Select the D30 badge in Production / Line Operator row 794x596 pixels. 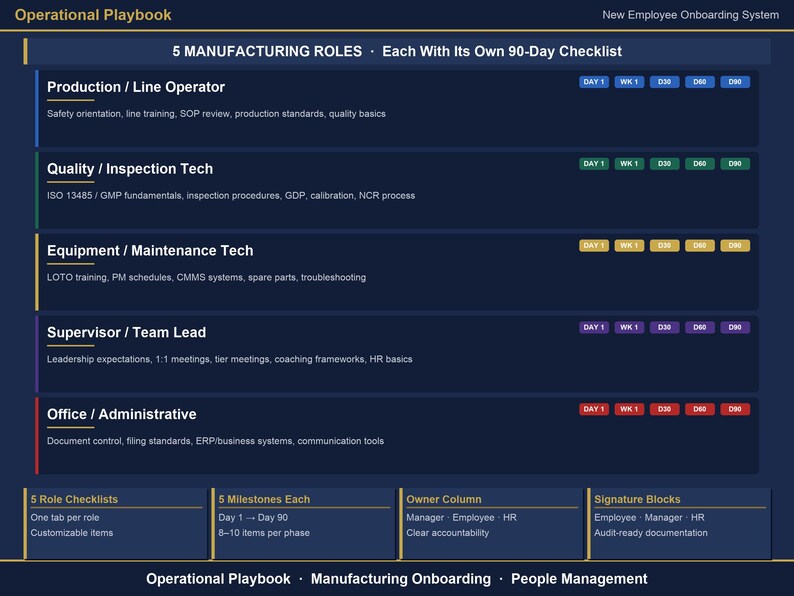664,82
